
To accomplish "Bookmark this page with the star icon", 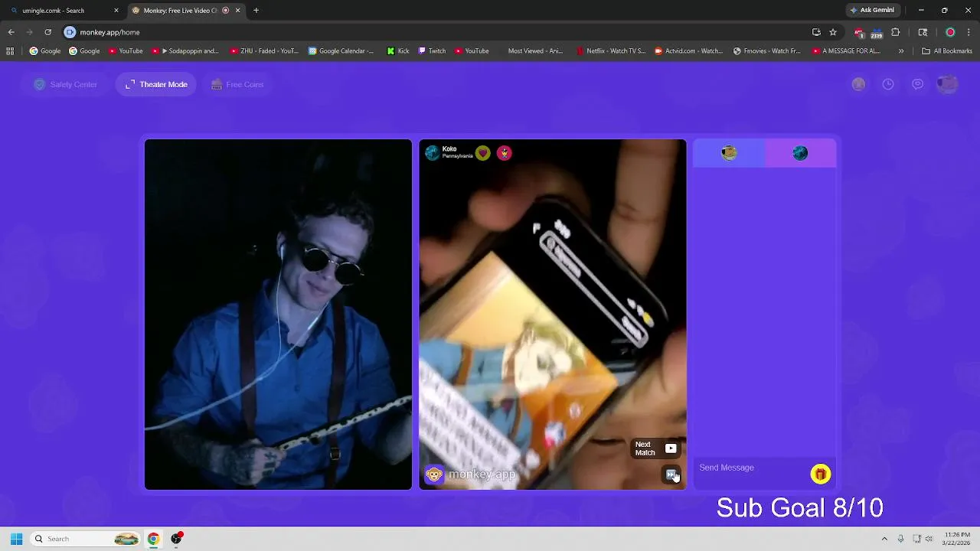I will point(833,32).
